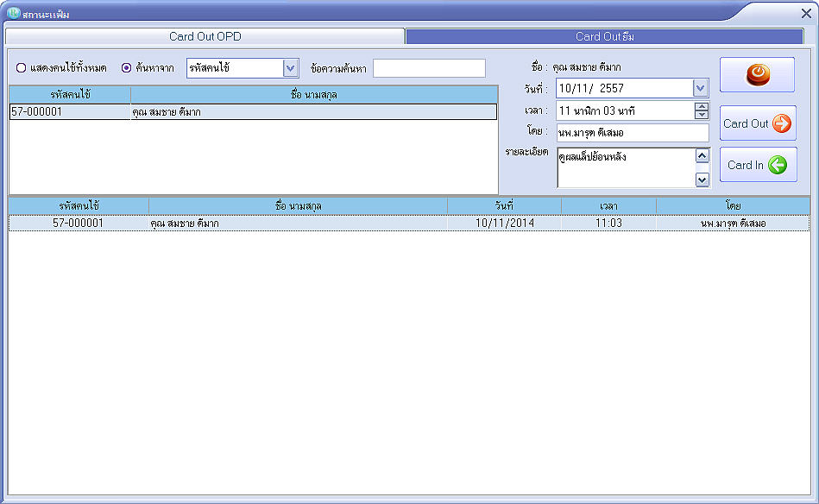Viewport: 819px width, 504px height.
Task: Click the ชื่อ นามสกุล header in lower table
Action: click(298, 205)
